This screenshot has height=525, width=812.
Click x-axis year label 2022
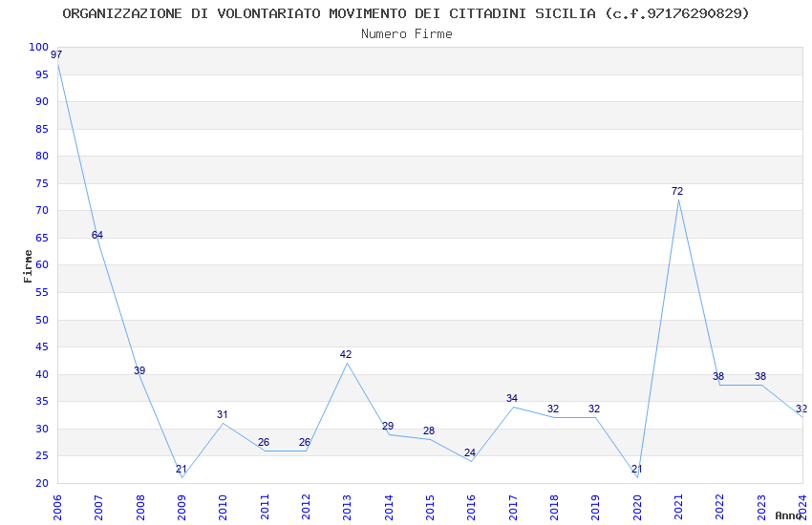coord(720,507)
